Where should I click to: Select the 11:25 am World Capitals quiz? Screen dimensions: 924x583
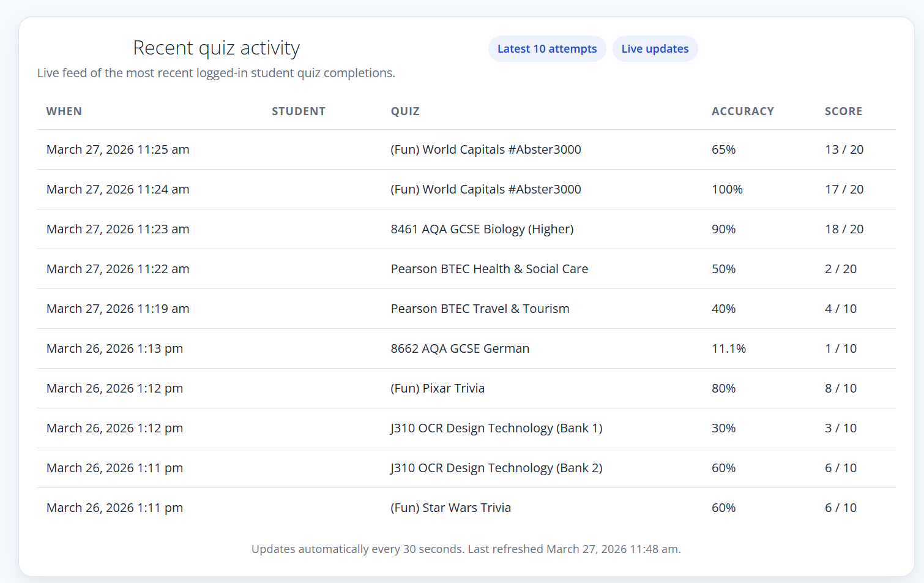[486, 149]
